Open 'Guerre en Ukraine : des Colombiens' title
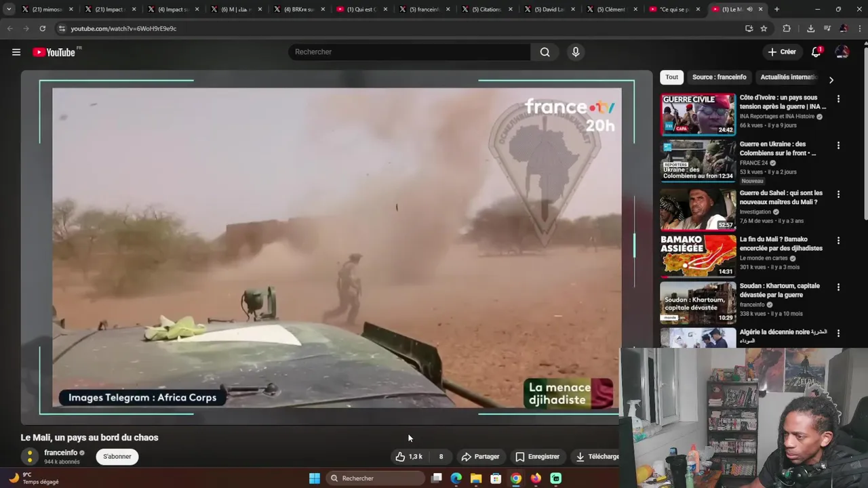 pyautogui.click(x=778, y=148)
